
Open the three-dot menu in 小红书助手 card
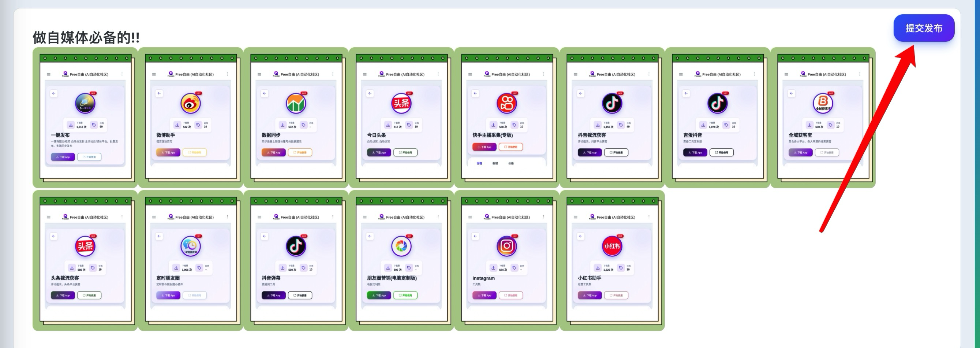(649, 217)
